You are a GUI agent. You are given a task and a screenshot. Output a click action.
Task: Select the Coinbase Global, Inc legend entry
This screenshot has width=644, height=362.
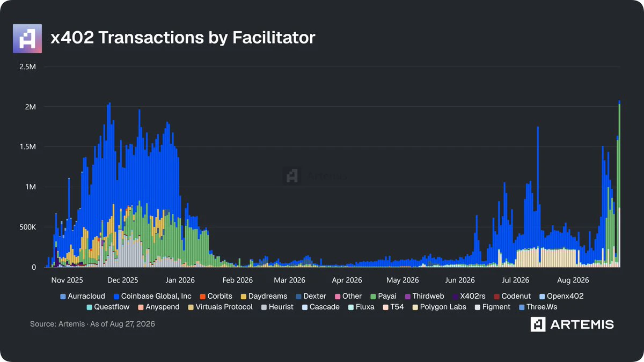coord(152,296)
